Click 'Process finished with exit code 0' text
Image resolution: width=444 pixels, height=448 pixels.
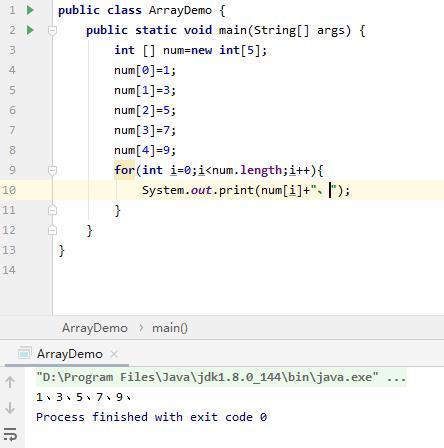[x=151, y=417]
